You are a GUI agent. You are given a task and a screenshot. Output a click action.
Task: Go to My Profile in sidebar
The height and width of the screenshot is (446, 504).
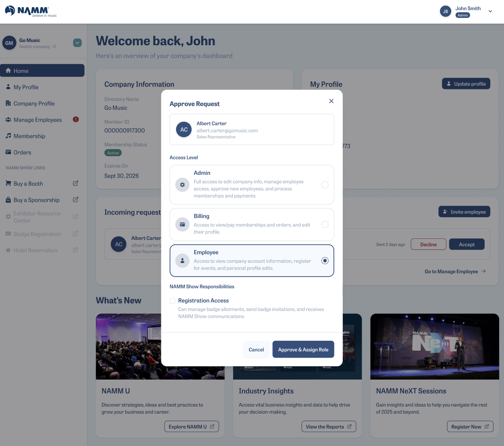[42, 87]
